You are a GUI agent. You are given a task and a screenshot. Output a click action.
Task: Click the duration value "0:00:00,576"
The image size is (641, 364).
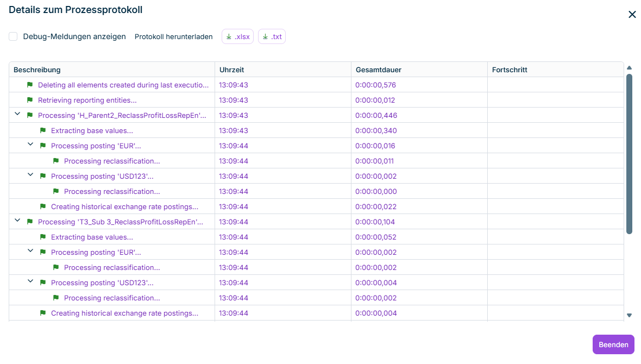pos(376,85)
